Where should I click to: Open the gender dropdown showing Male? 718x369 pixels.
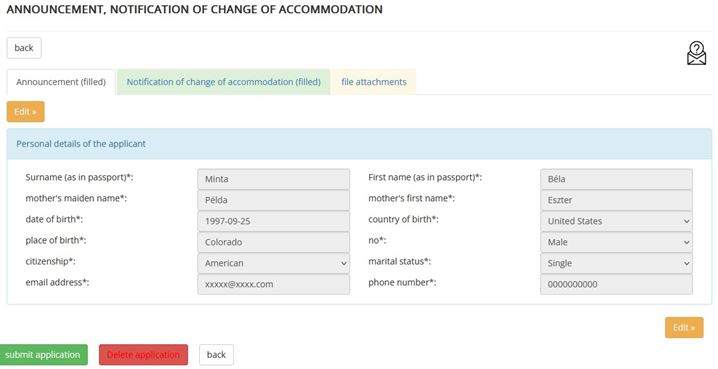pyautogui.click(x=616, y=242)
